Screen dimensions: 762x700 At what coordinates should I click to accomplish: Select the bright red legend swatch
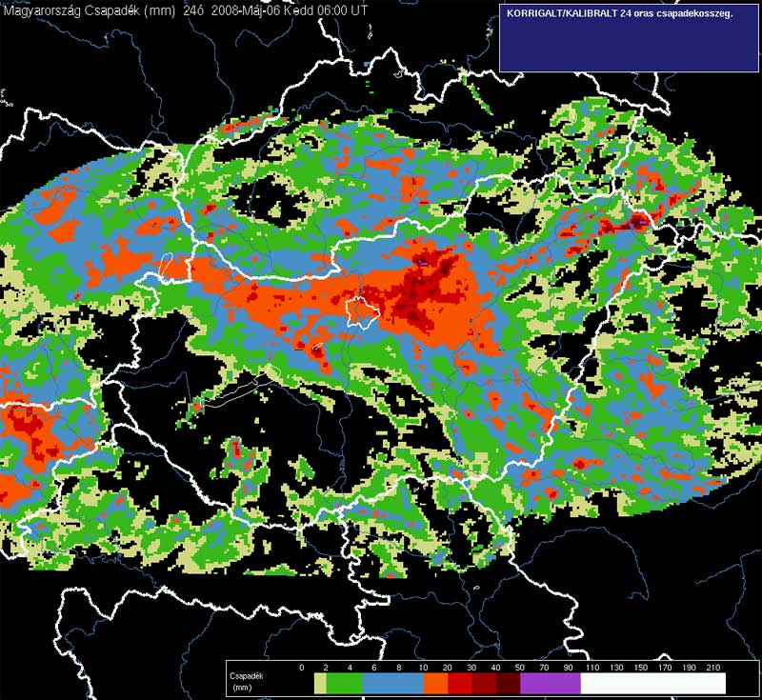[460, 684]
